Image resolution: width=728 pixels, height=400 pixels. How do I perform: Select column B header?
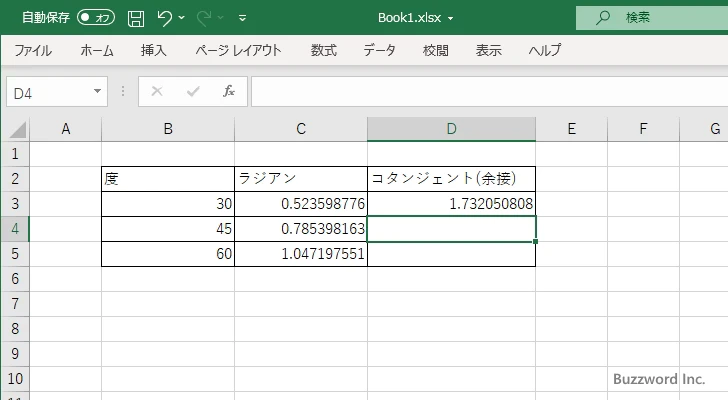coord(168,129)
